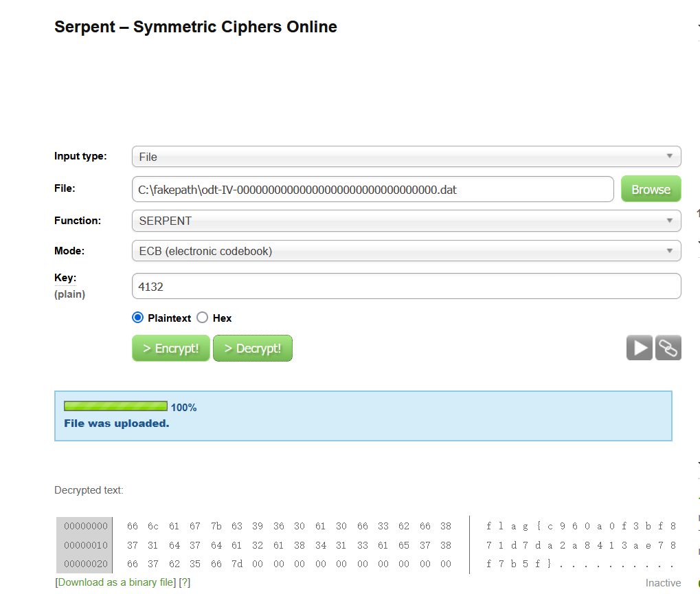700x594 pixels.
Task: Click the 00000010 offset in hex output
Action: pos(86,545)
